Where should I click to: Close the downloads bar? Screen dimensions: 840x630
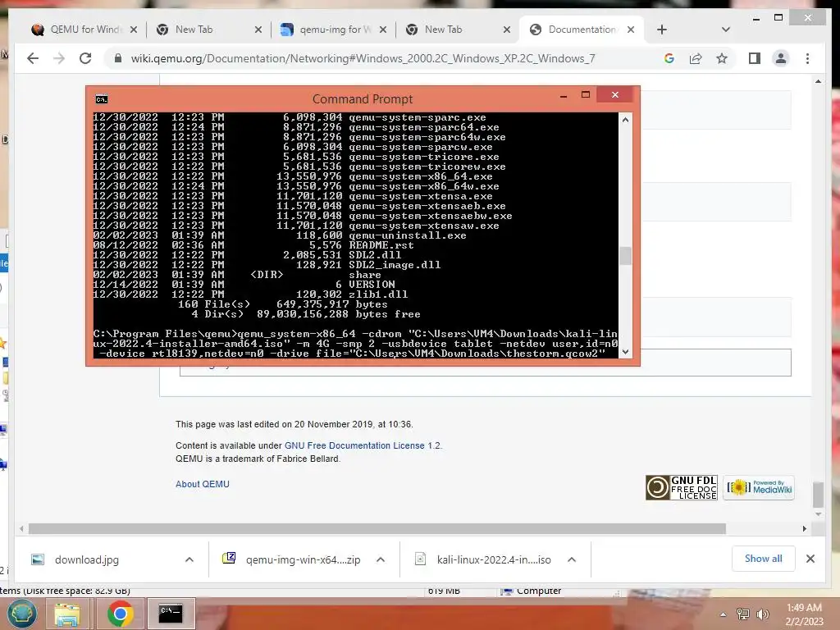click(x=810, y=559)
